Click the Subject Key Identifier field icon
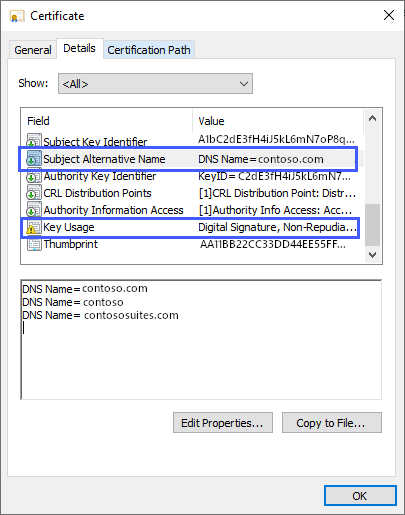 coord(34,141)
